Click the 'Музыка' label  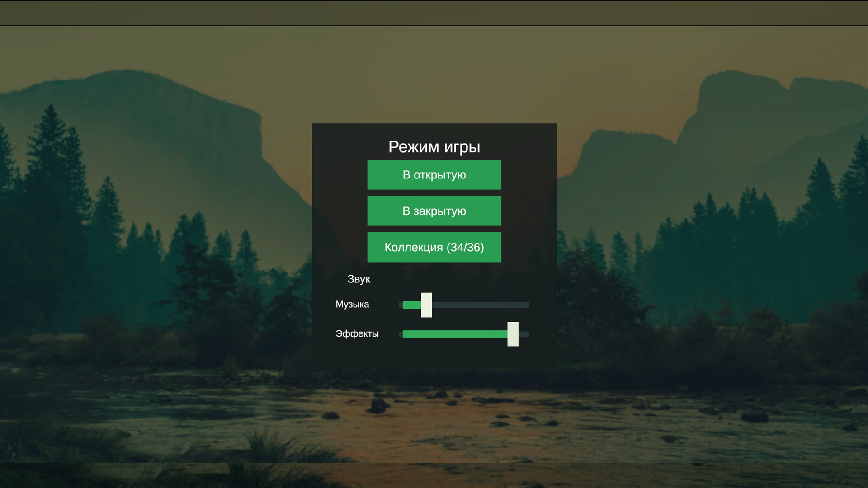(x=352, y=305)
